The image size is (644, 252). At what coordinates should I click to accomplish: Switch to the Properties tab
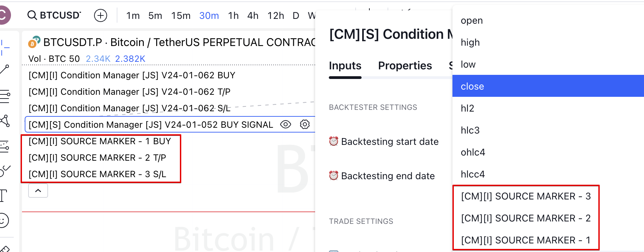coord(405,66)
